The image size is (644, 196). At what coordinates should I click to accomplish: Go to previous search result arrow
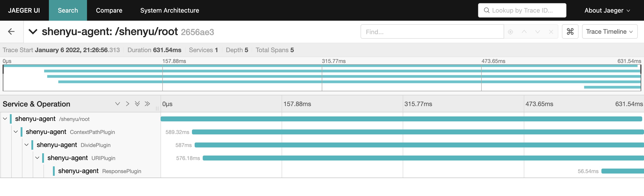tap(524, 32)
